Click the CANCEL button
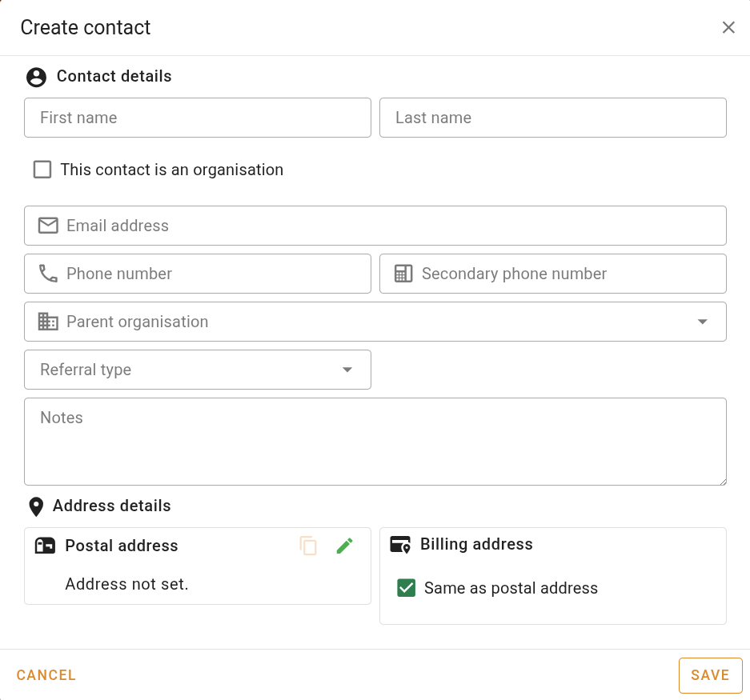 pyautogui.click(x=46, y=675)
